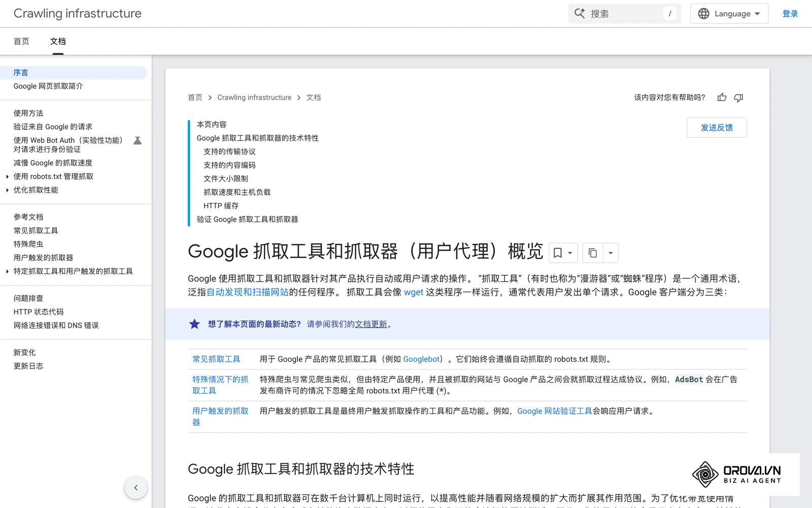The width and height of the screenshot is (812, 508).
Task: Click the 自动发现和扫描网站 link
Action: [248, 292]
